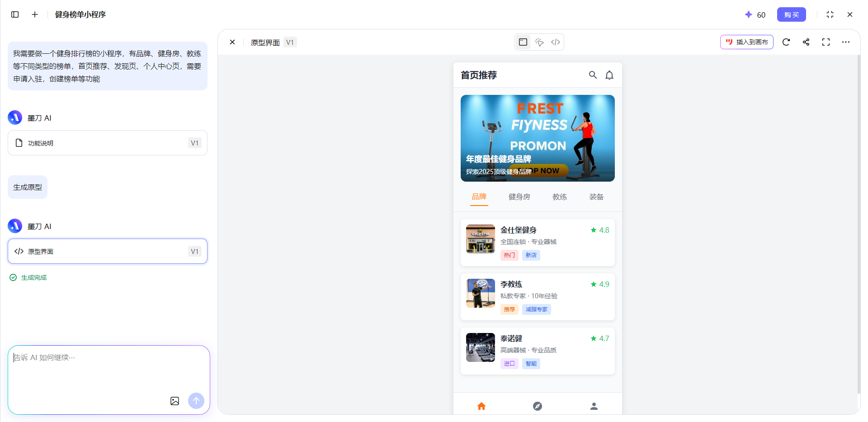Click the 年度最佳健身品牌 banner caption

[x=499, y=159]
